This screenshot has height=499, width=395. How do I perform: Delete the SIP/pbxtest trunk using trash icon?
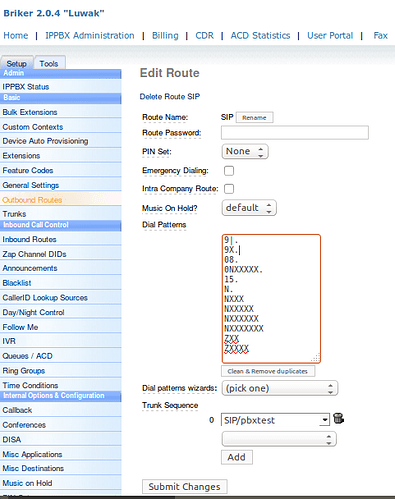338,418
